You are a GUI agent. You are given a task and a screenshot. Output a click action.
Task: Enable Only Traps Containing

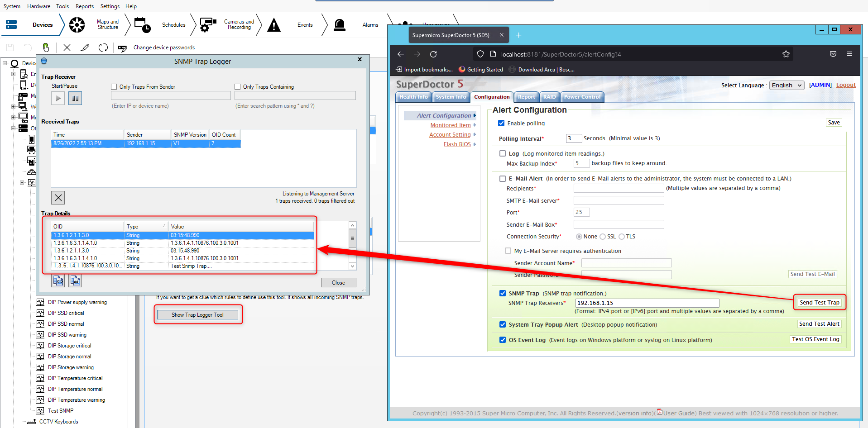[238, 87]
